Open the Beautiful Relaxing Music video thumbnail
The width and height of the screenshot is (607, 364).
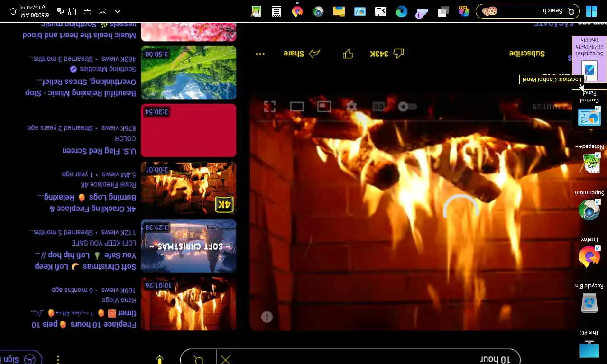pyautogui.click(x=189, y=73)
